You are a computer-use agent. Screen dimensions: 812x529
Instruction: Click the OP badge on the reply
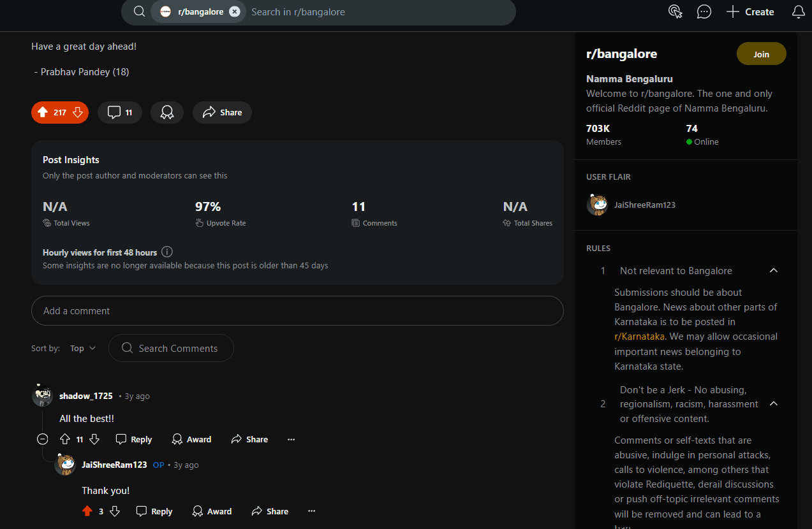159,465
